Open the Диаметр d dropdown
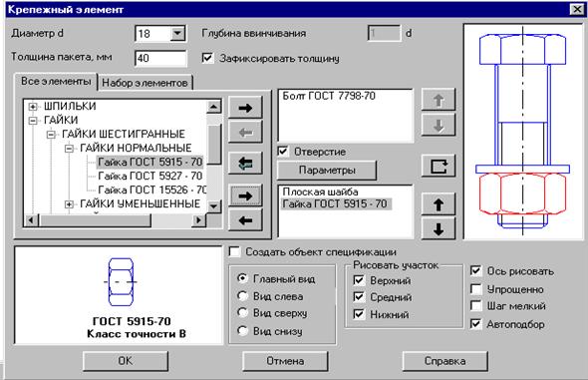The image size is (588, 380). 177,33
